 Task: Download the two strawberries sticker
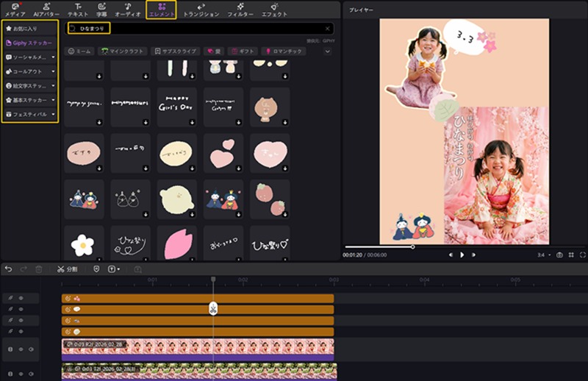(285, 215)
